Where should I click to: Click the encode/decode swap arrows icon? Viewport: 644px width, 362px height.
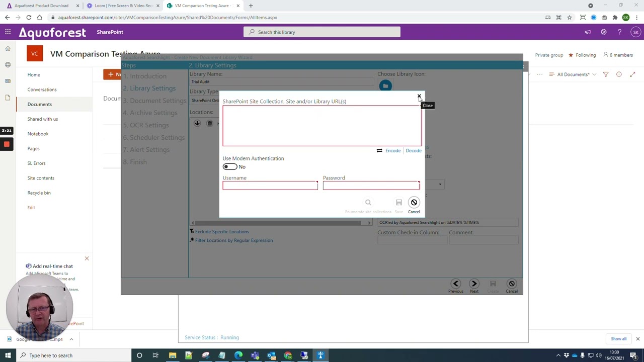click(x=379, y=150)
